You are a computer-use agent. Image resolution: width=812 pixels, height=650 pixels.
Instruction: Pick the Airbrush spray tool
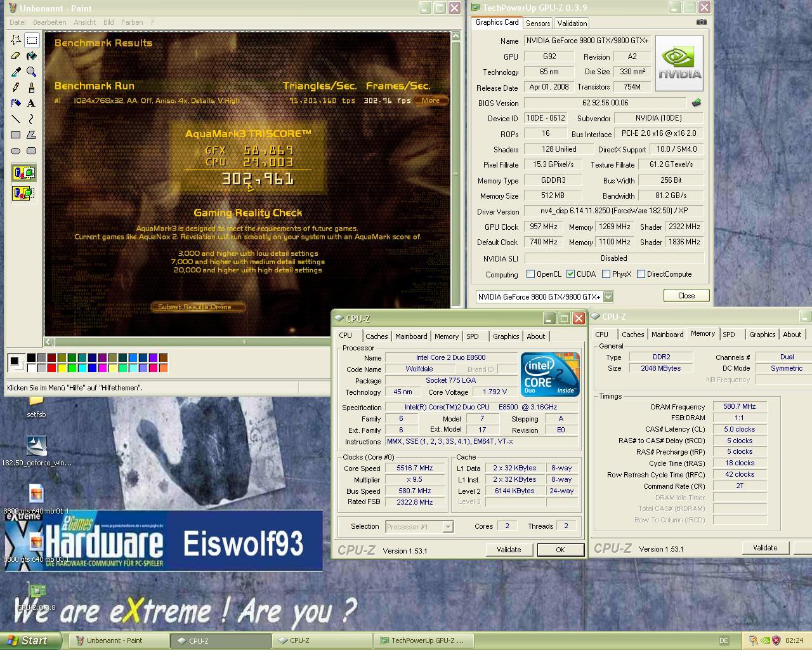16,103
